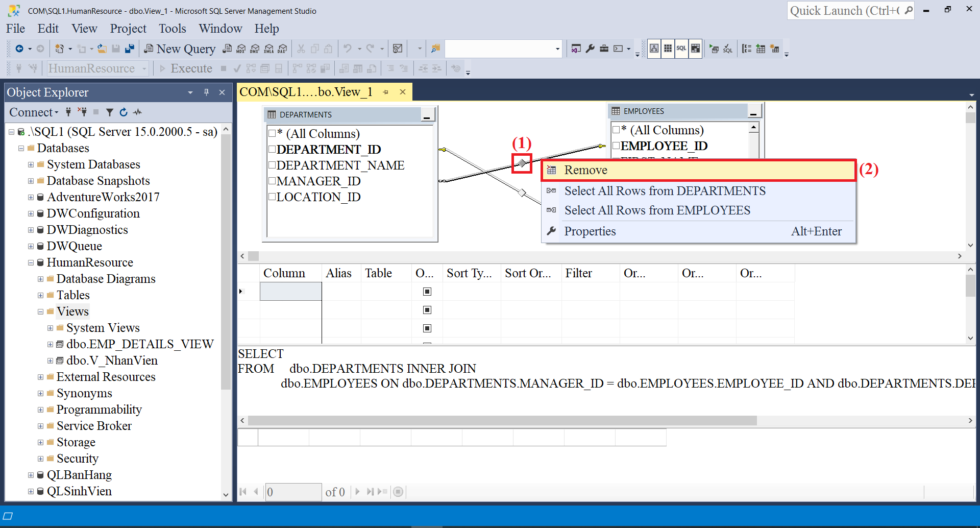Collapse the Views node
Screen dimensions: 980x528
click(40, 311)
